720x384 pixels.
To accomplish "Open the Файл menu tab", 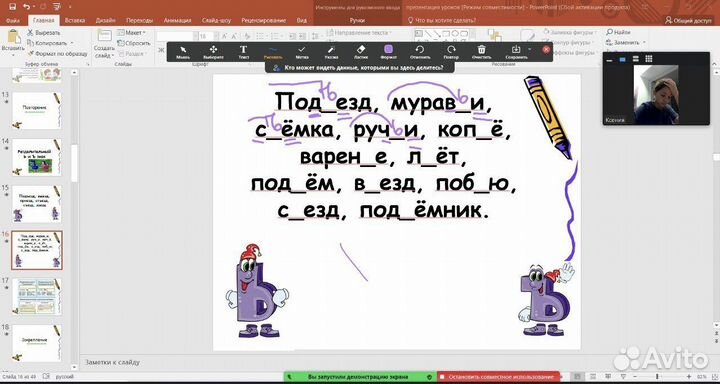I will click(13, 21).
